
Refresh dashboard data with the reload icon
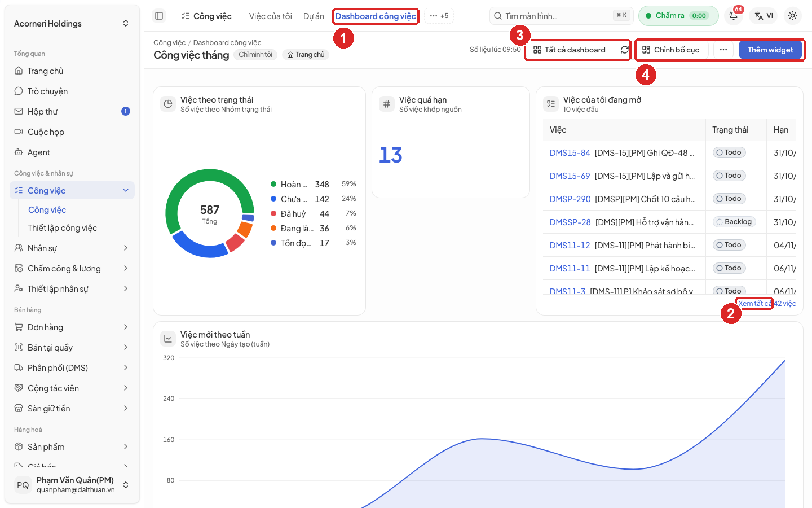point(624,50)
